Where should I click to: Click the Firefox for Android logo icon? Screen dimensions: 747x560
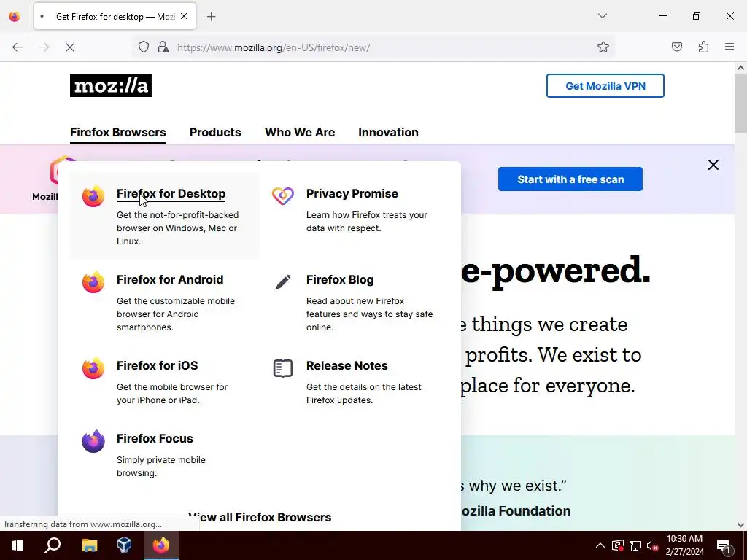93,282
